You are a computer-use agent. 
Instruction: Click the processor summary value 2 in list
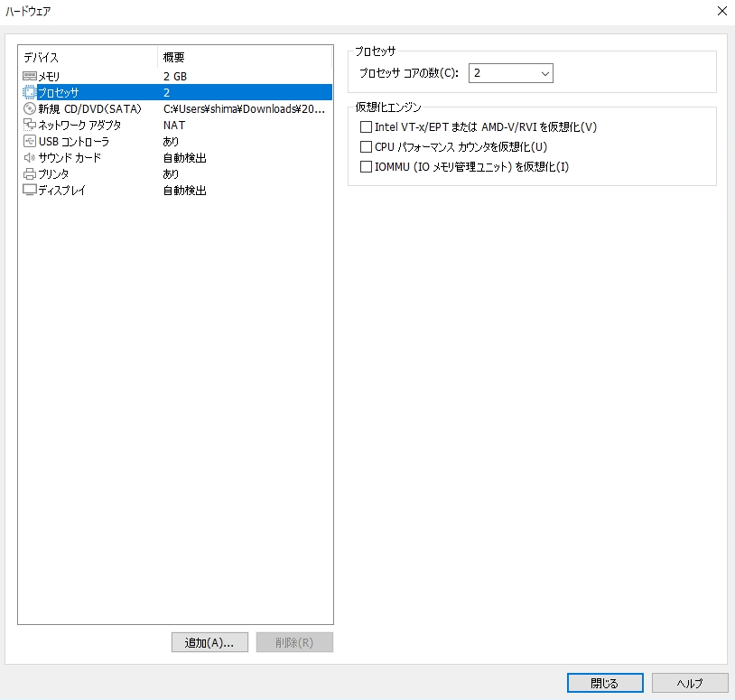166,92
